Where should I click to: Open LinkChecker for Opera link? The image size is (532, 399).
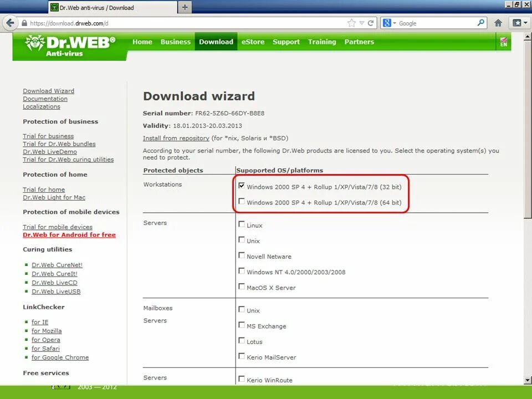coord(46,340)
